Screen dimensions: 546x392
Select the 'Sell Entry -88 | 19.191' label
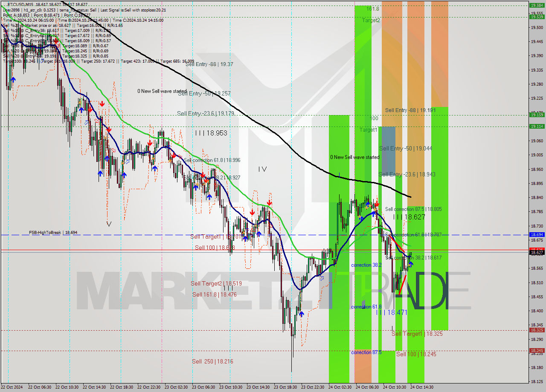[x=410, y=110]
